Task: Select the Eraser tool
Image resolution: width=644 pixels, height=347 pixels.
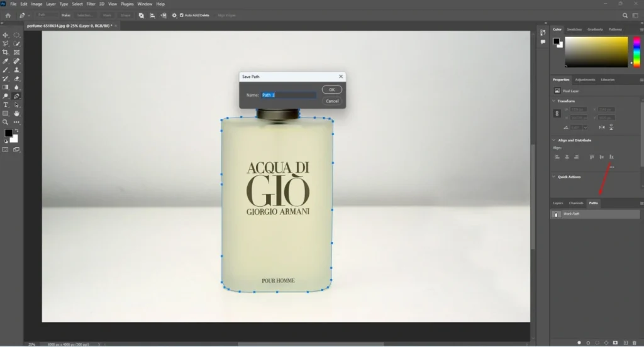Action: (16, 79)
